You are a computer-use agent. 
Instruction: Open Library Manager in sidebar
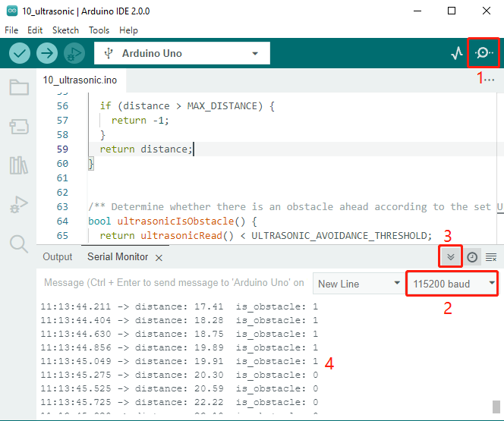19,165
